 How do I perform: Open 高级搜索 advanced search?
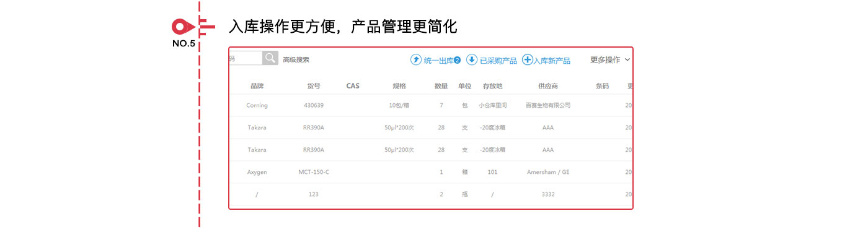[x=296, y=60]
